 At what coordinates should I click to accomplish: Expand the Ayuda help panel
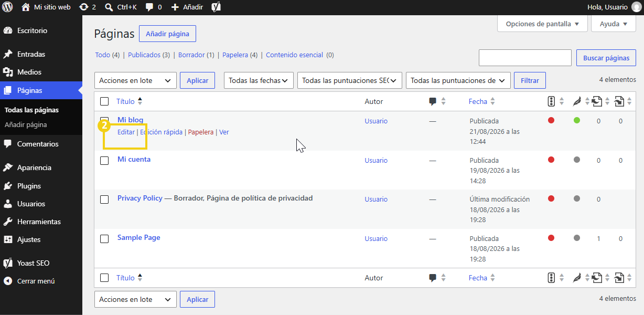[x=614, y=24]
